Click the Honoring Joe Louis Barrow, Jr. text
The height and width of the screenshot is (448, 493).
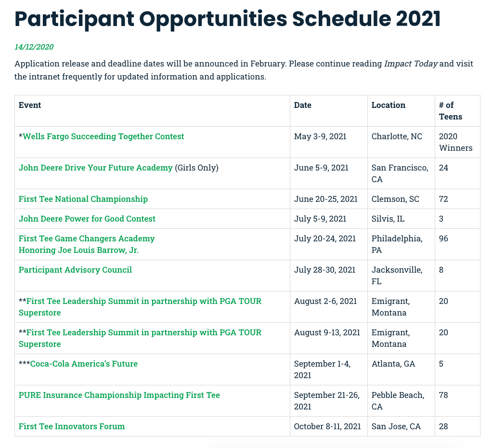pos(78,250)
